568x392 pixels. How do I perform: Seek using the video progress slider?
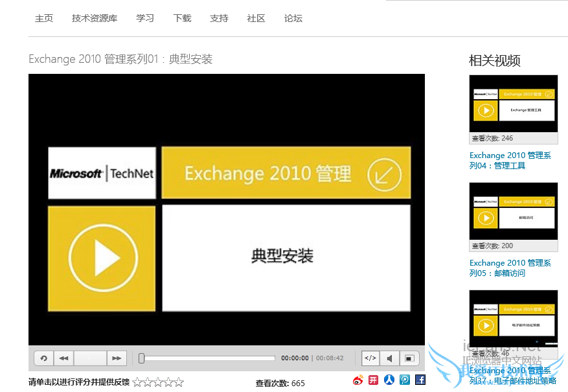click(x=207, y=357)
